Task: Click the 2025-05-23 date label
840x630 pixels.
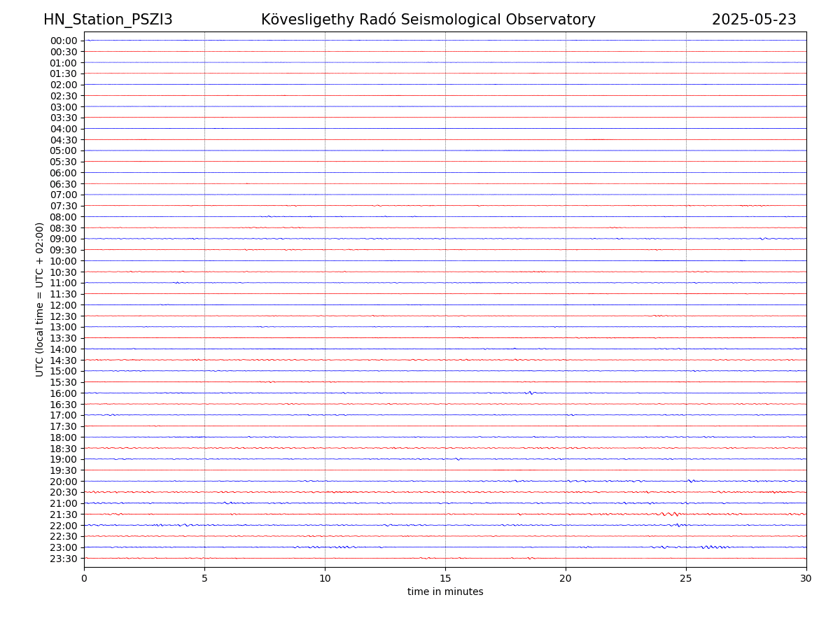Action: (754, 20)
